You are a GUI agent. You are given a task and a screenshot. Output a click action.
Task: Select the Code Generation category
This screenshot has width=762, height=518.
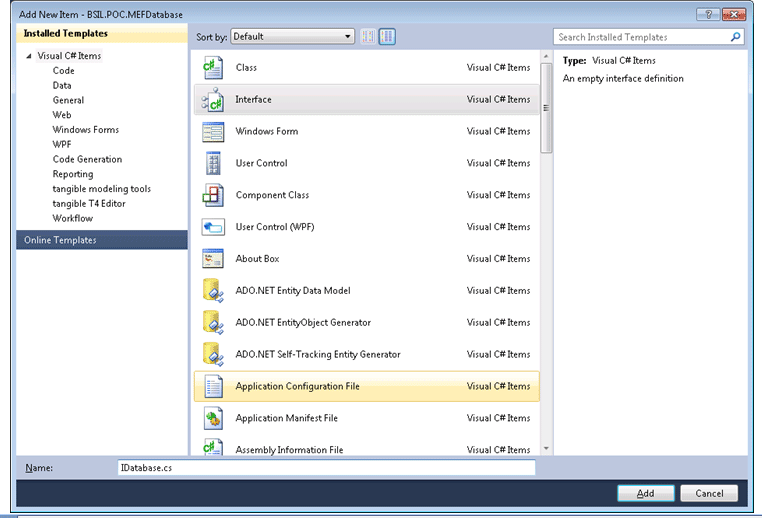[x=87, y=159]
